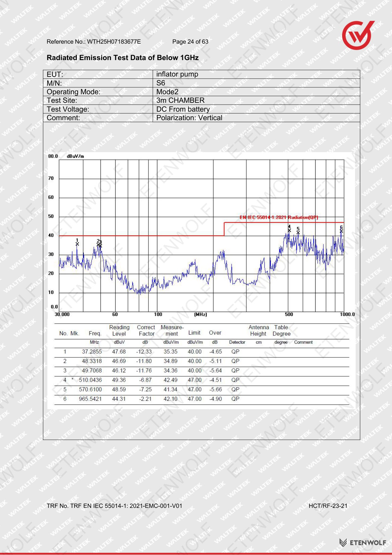392x555 pixels.
Task: Click the '1000.0' x-axis end value
Action: [x=347, y=314]
